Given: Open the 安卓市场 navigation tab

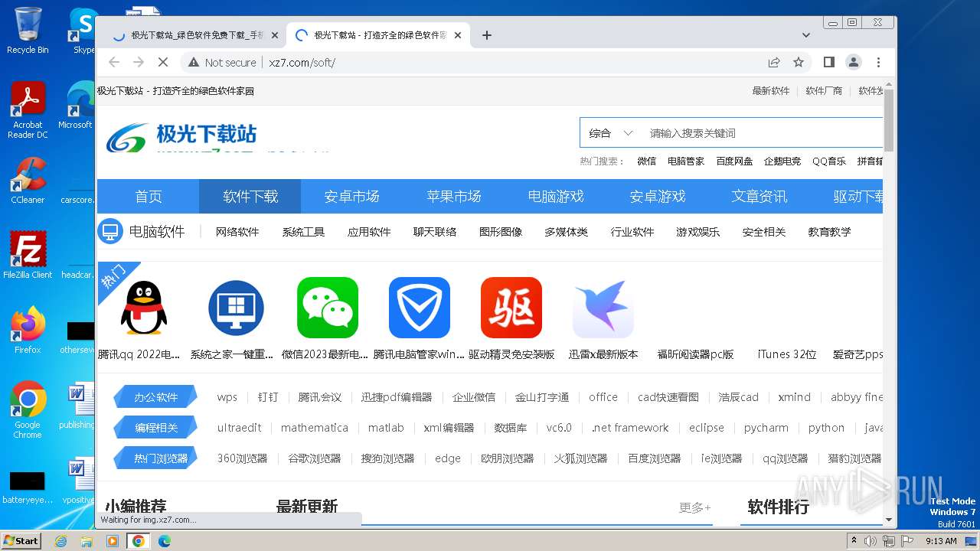Looking at the screenshot, I should click(351, 197).
